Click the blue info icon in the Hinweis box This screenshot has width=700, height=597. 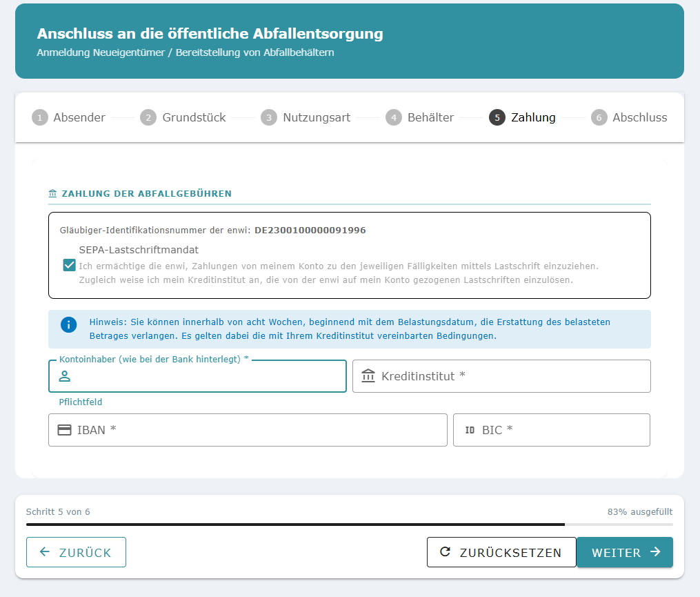coord(69,325)
